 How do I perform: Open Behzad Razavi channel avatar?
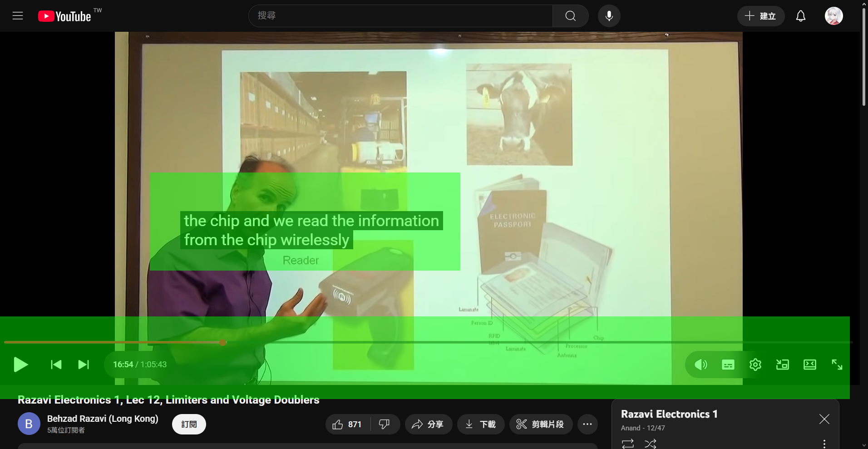coord(29,424)
